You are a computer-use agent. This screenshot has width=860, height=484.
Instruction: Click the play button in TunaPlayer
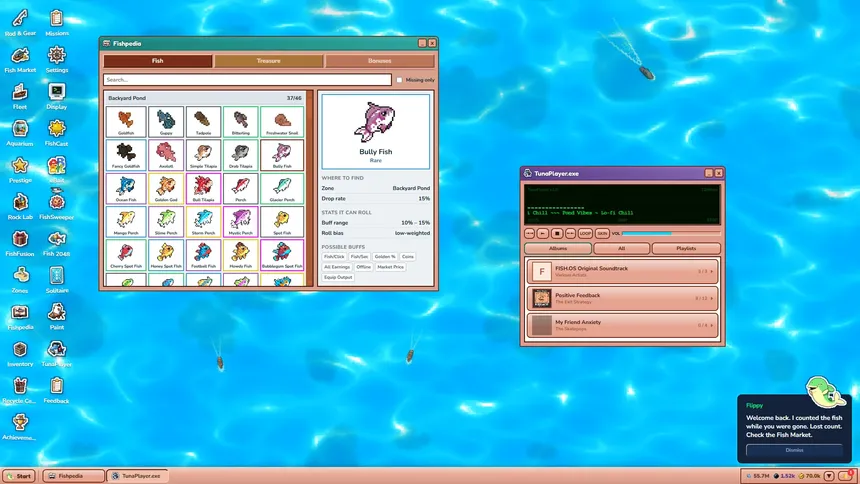pos(543,233)
